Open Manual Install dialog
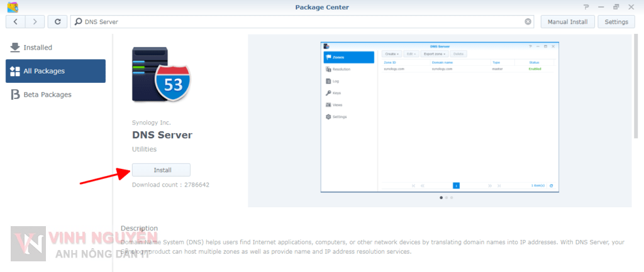This screenshot has width=644, height=272. 567,21
